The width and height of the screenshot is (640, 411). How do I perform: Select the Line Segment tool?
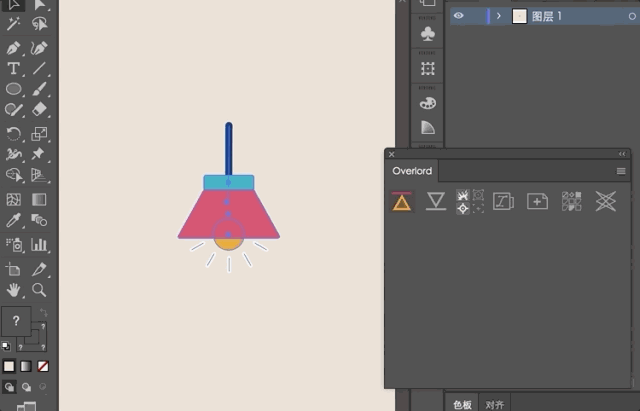[x=39, y=69]
